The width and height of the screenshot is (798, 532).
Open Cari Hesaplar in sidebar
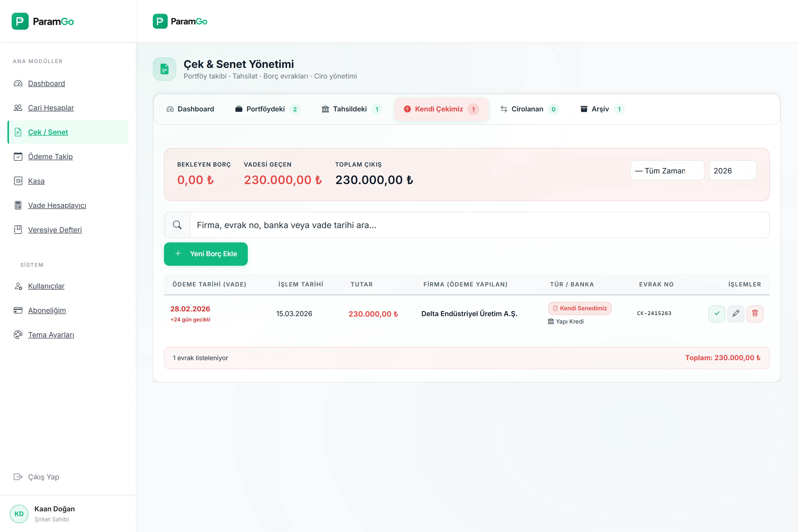click(x=51, y=108)
